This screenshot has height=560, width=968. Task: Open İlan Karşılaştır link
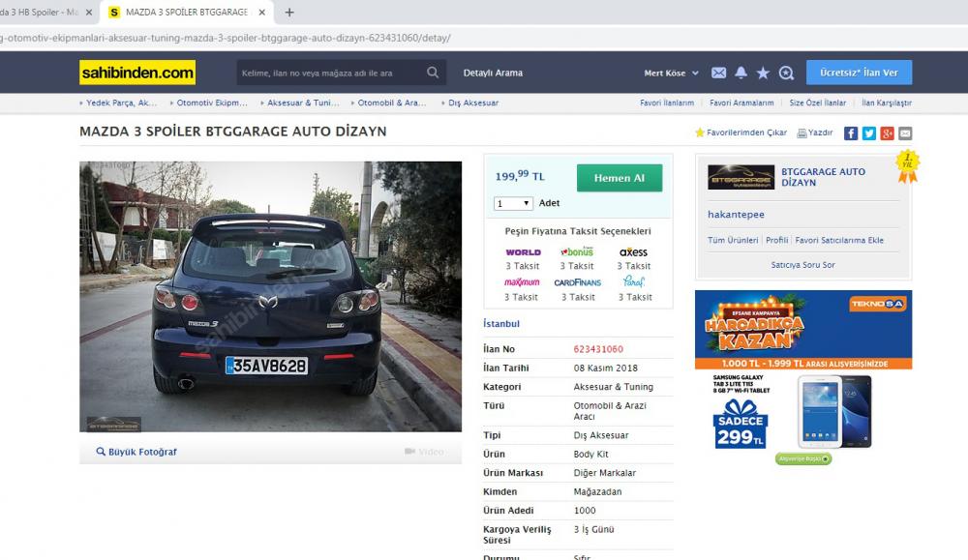pos(887,103)
